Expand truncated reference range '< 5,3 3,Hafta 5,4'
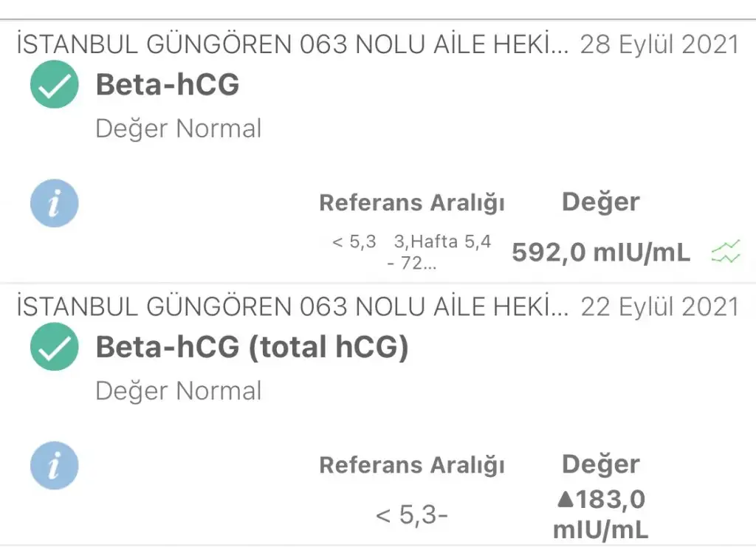The image size is (756, 553). [411, 252]
